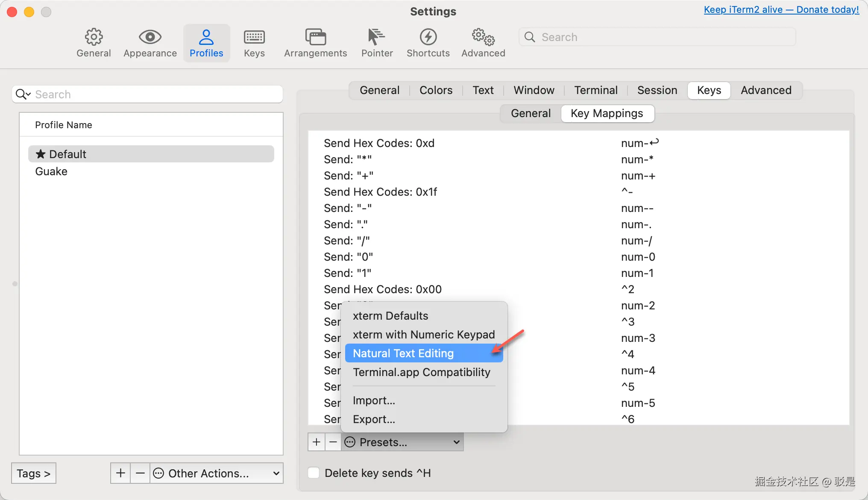Expand the Tags panel

pyautogui.click(x=34, y=473)
